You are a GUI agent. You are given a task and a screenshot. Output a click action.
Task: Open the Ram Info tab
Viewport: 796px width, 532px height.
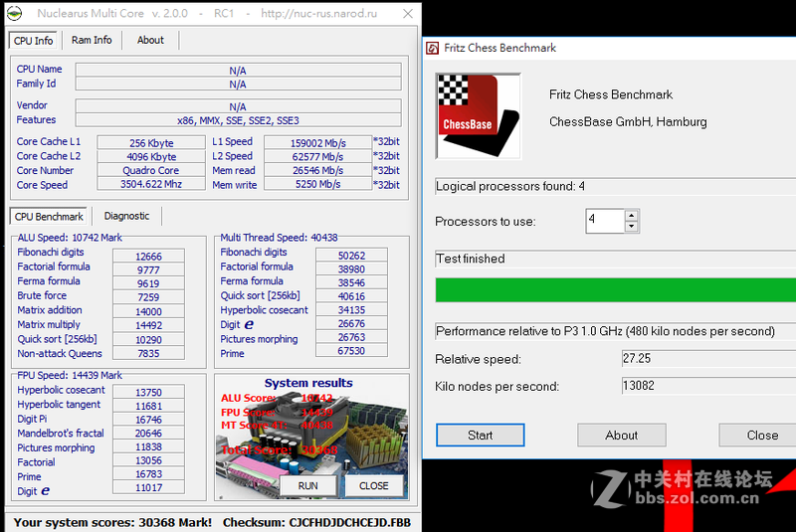92,40
